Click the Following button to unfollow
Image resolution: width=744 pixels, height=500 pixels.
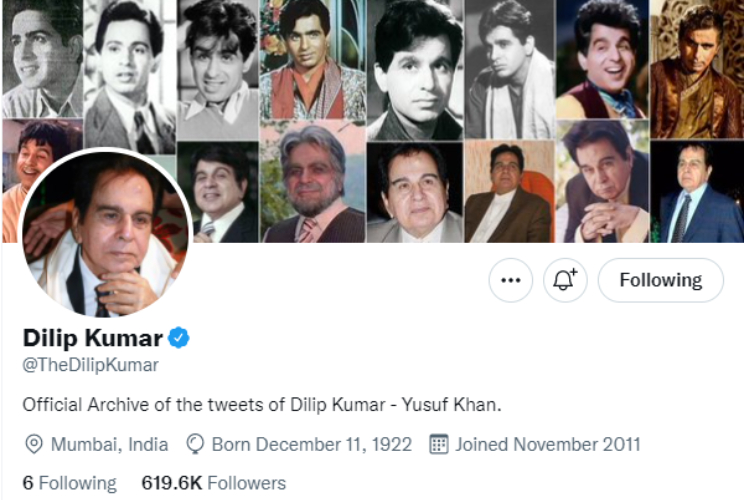pos(660,281)
